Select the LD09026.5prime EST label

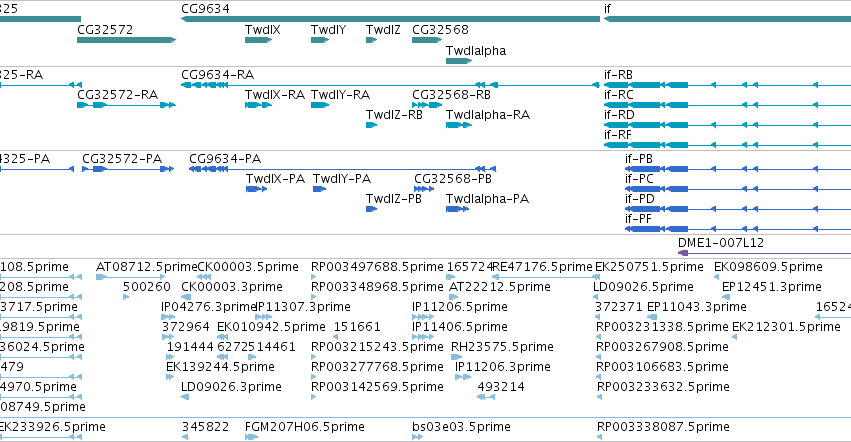pos(643,287)
